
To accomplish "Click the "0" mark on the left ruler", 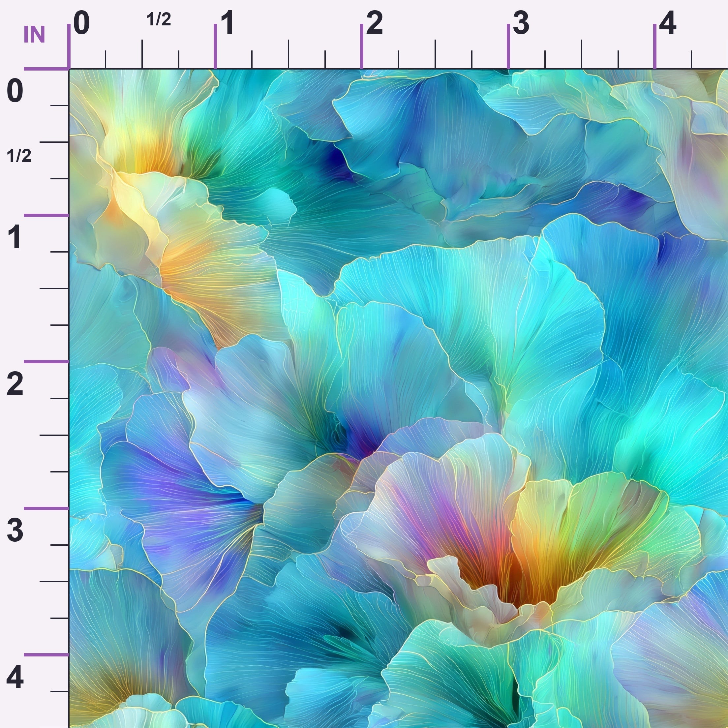I will (x=15, y=91).
